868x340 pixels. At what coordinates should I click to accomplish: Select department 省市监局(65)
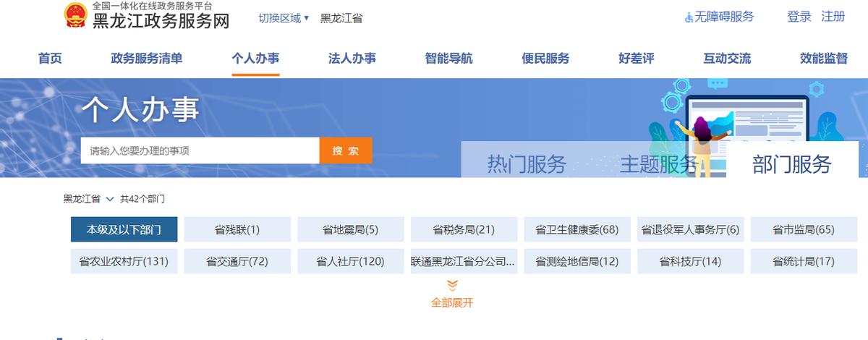tap(804, 229)
